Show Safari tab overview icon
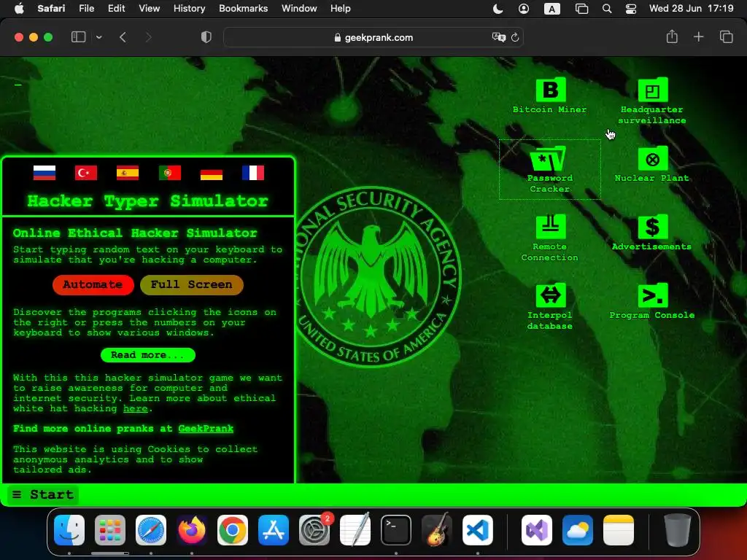This screenshot has width=747, height=560. point(726,36)
